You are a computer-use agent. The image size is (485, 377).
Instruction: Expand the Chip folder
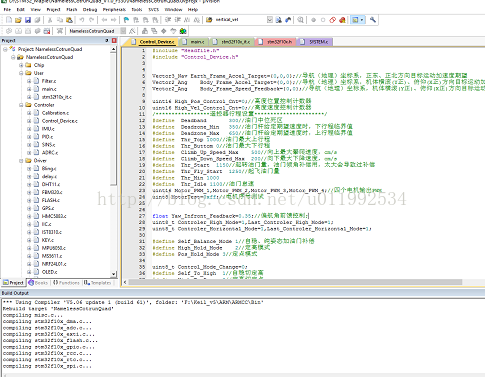coord(21,65)
